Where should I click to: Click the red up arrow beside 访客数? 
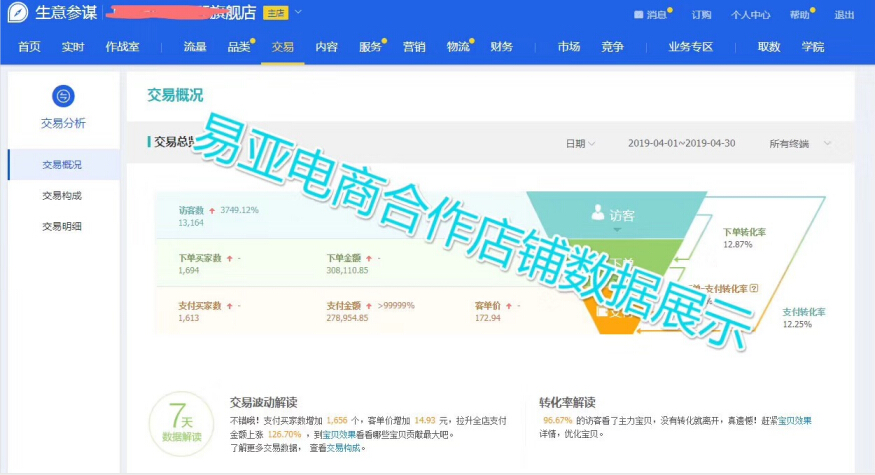(213, 210)
